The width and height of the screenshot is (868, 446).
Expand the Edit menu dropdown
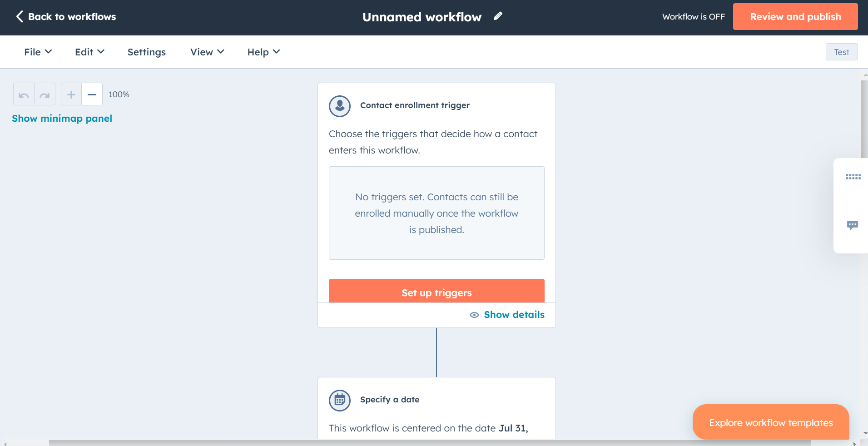coord(89,52)
